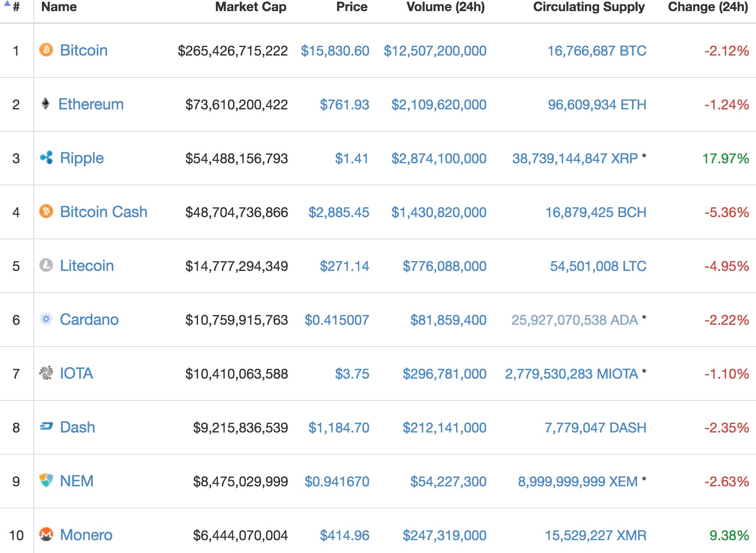The width and height of the screenshot is (756, 553).
Task: Click Cardano price $0.415007
Action: click(337, 320)
